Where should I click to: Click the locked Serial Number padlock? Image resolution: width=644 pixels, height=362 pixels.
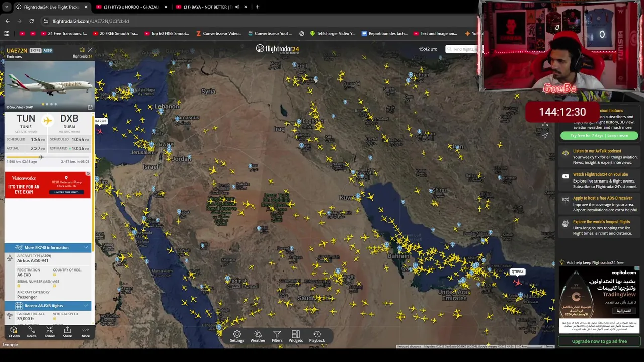tap(19, 286)
